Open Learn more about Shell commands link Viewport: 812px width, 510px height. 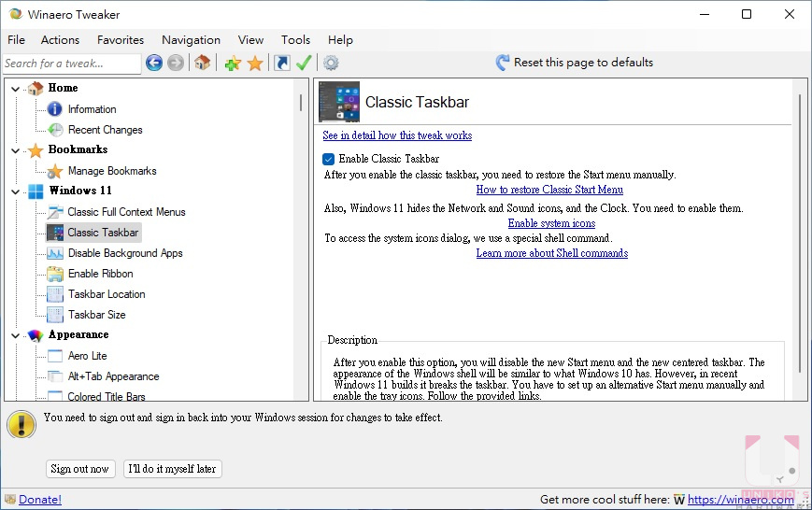552,254
